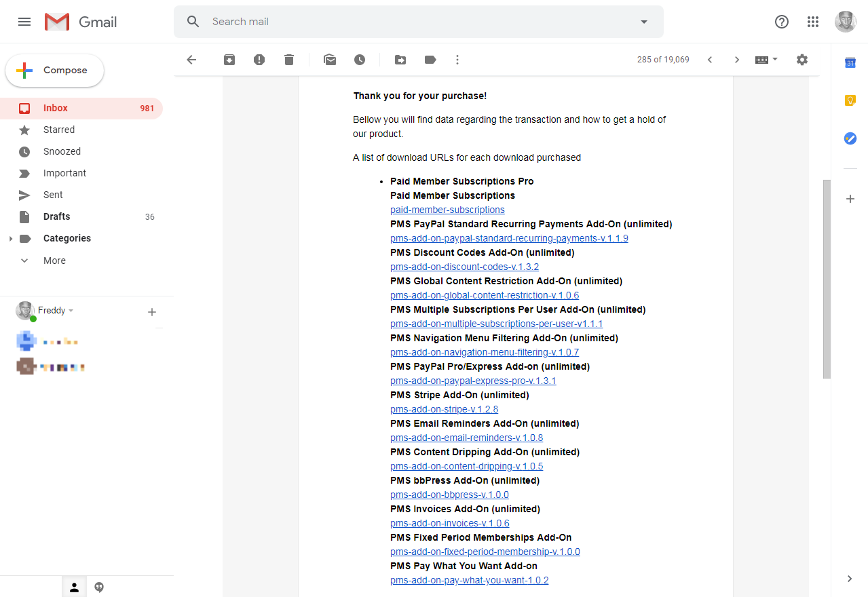Open the main menu hamburger icon
This screenshot has height=597, width=868.
(x=24, y=22)
